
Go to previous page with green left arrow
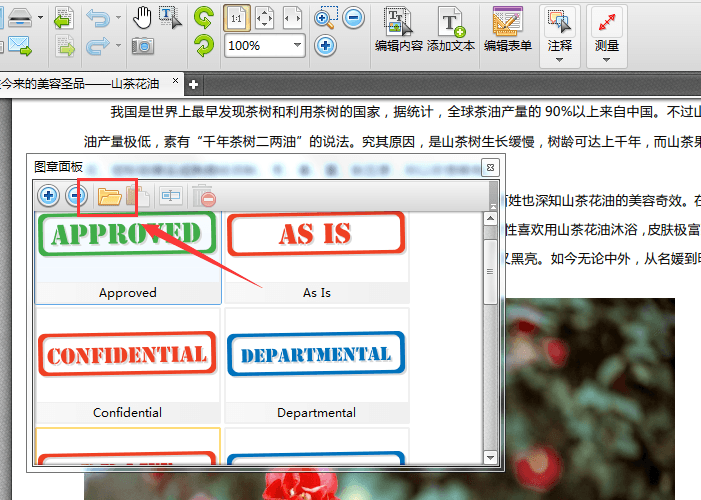[64, 18]
